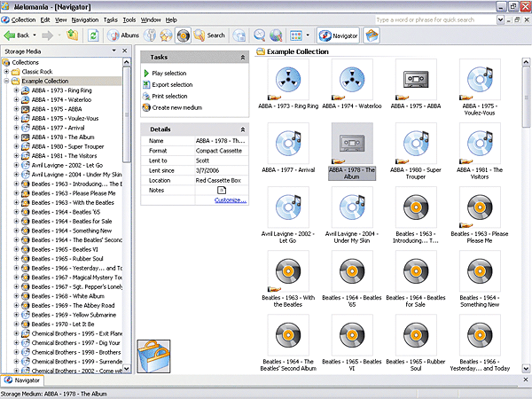The width and height of the screenshot is (532, 399).
Task: Click the Location value Red Cassette Box
Action: pyautogui.click(x=218, y=181)
